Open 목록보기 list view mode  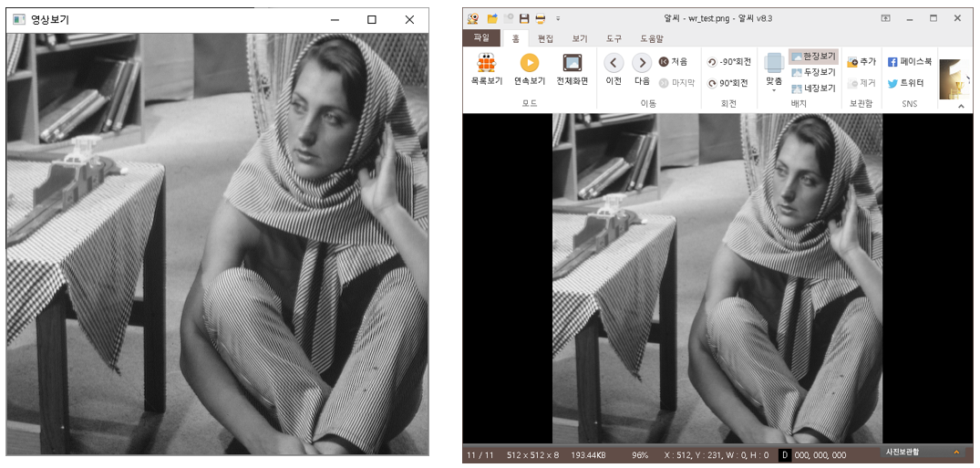[x=486, y=69]
